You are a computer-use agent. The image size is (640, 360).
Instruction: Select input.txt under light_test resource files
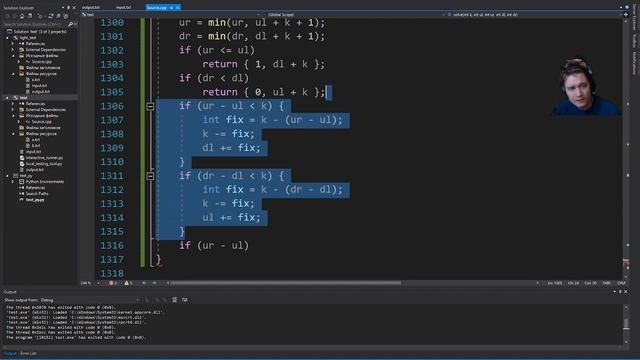point(39,86)
